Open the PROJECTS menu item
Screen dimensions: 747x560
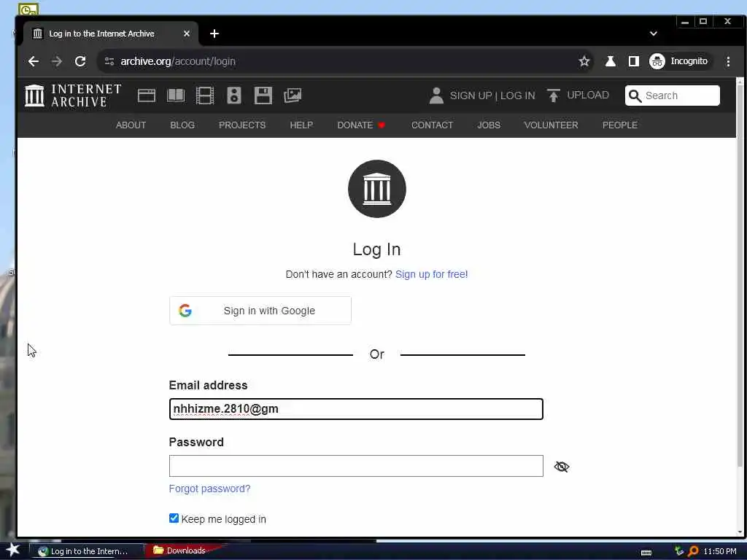242,125
